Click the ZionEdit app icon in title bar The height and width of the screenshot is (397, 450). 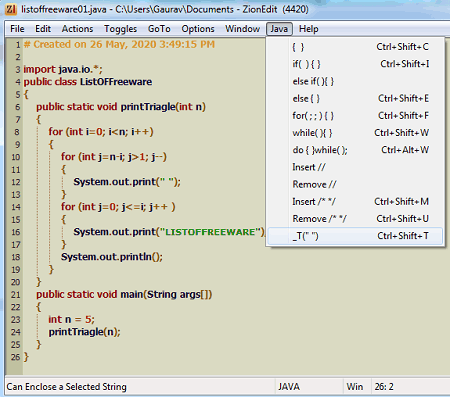[10, 9]
